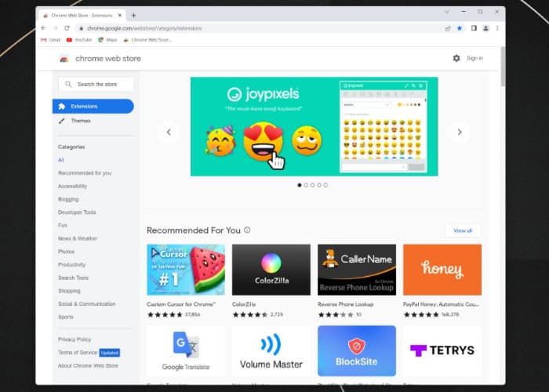Viewport: 549px width, 392px height.
Task: Open Chrome three-dot menu
Action: pos(497,28)
